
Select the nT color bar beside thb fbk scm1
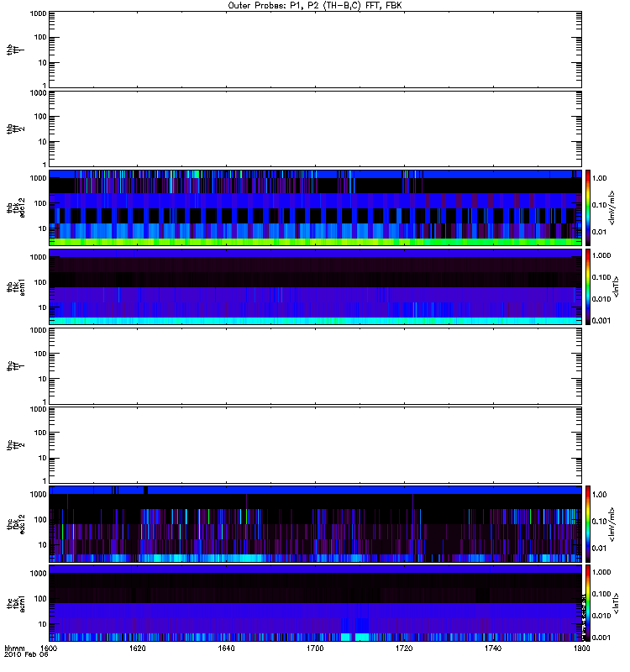click(588, 286)
